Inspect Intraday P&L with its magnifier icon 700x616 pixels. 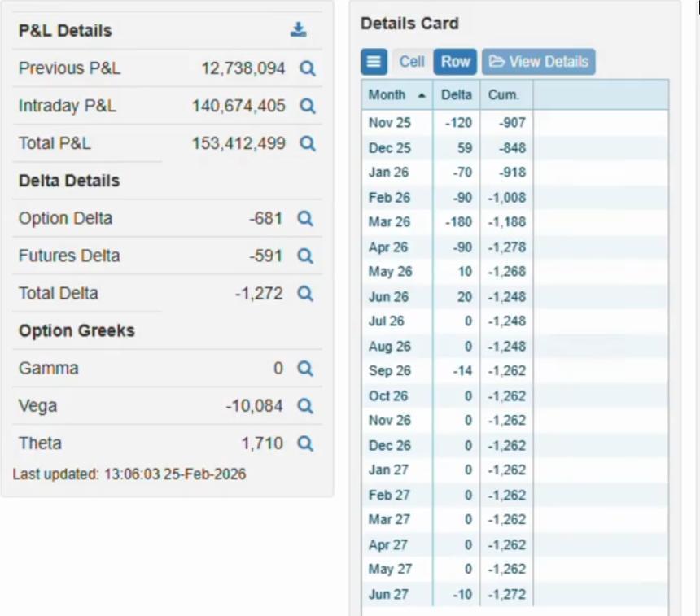[x=307, y=106]
